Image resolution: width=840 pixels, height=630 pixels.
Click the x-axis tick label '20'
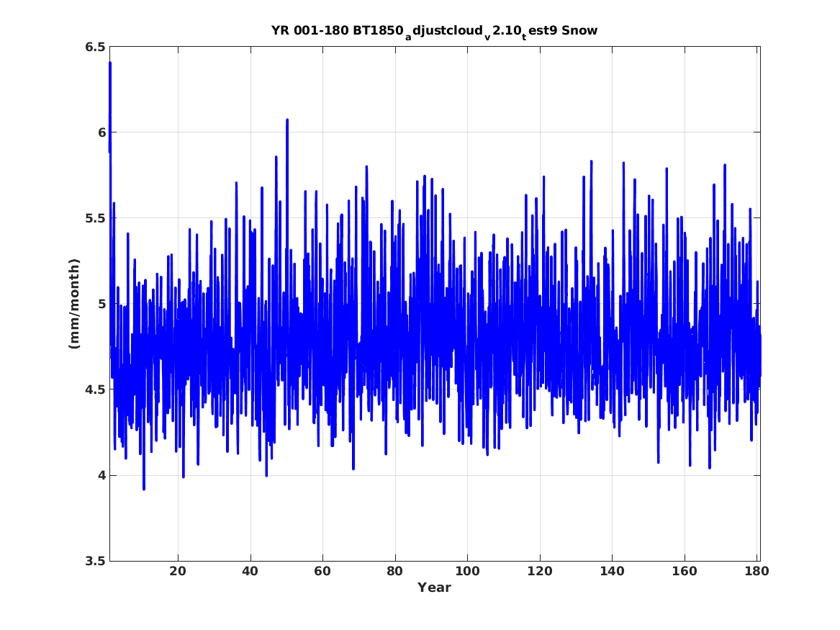click(178, 571)
